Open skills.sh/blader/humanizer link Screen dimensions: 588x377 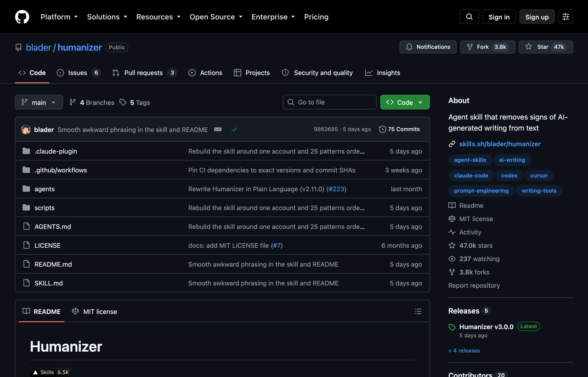500,144
